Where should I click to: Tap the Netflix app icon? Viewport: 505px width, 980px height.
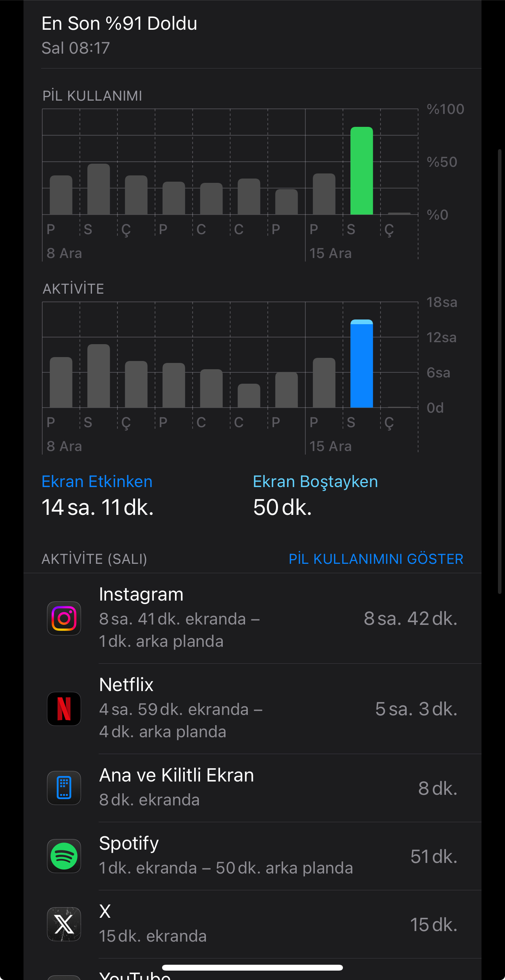click(x=64, y=709)
